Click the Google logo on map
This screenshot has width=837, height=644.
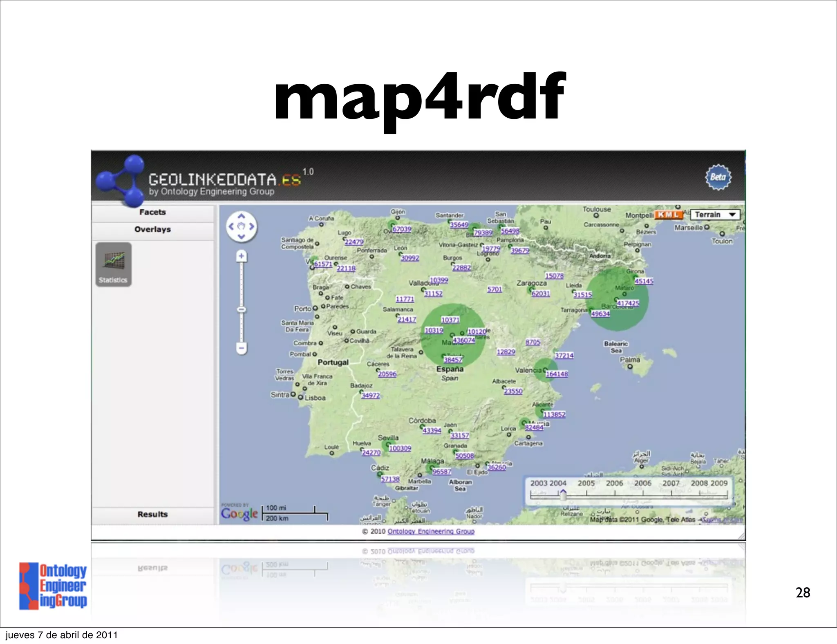[239, 514]
